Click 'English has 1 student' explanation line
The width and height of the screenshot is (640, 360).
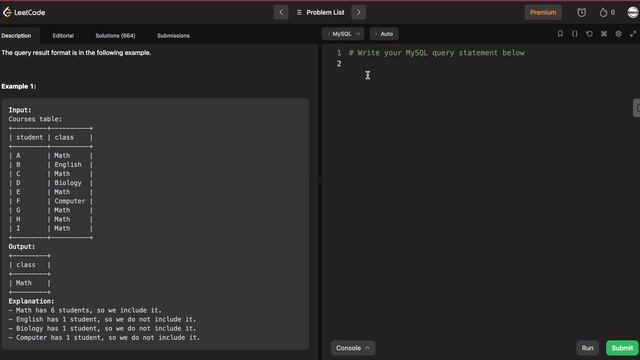[102, 319]
